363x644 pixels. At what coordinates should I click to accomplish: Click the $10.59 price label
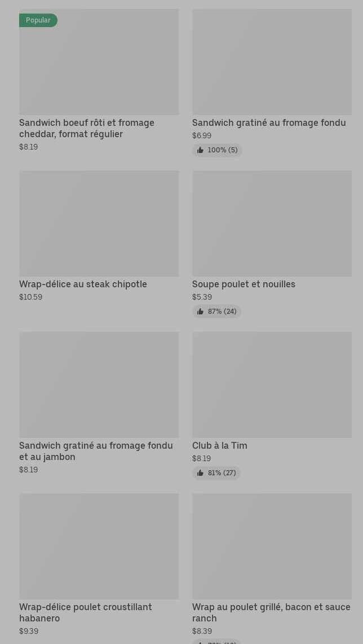(31, 297)
